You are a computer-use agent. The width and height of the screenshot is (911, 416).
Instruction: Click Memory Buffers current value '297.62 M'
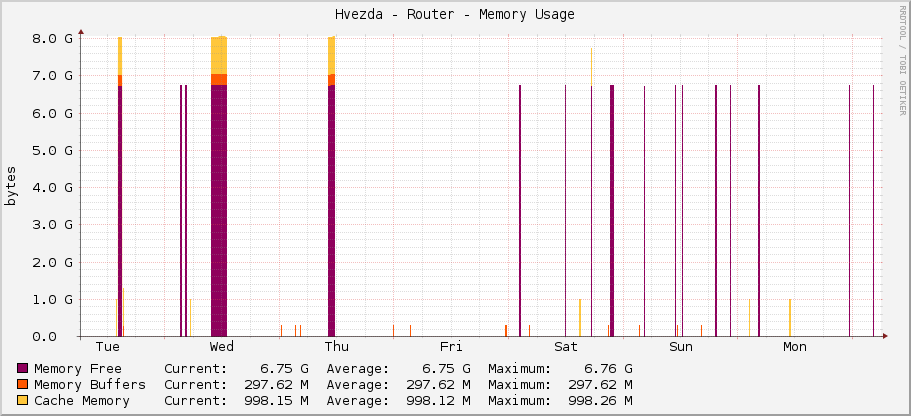277,385
